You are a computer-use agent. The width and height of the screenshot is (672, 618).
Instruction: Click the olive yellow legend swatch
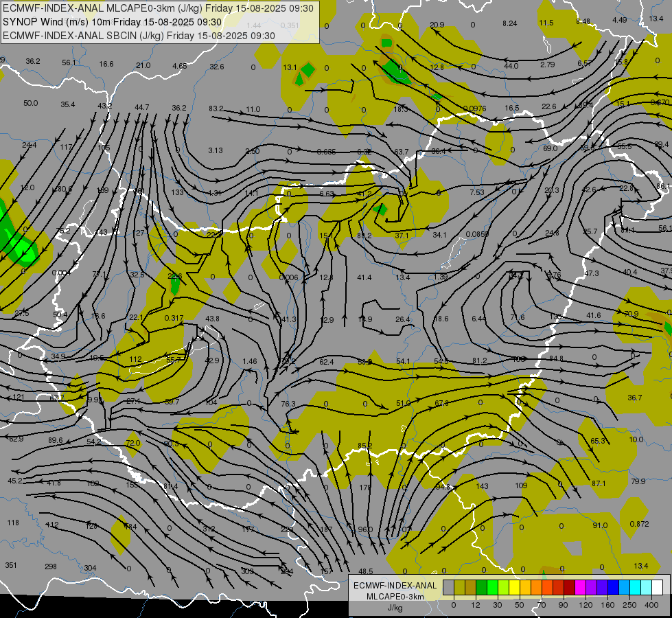pos(459,587)
